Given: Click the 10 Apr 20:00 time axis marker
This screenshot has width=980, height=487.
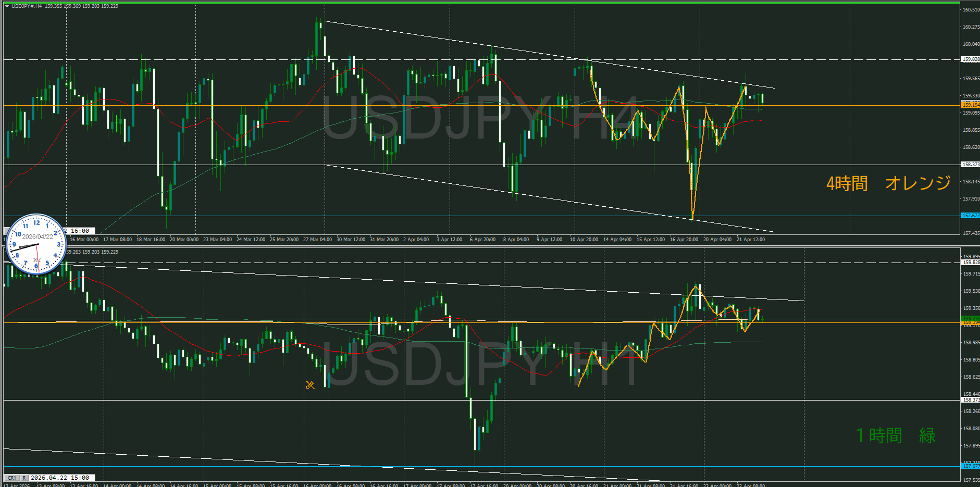Looking at the screenshot, I should point(584,240).
